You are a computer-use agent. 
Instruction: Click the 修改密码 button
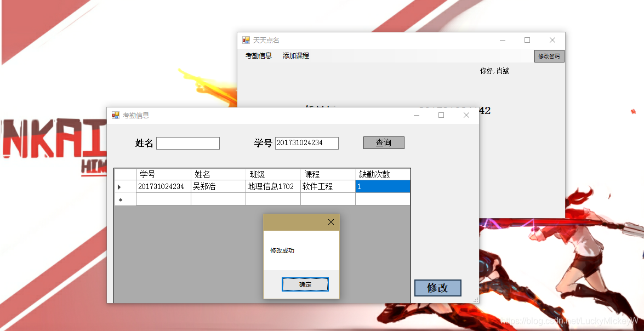(549, 56)
